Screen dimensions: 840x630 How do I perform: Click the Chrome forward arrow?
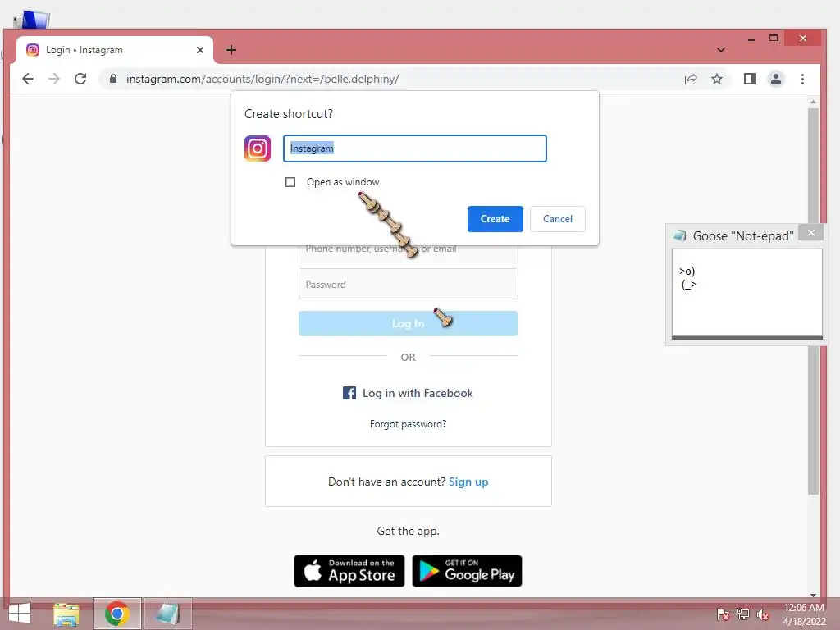(x=54, y=79)
